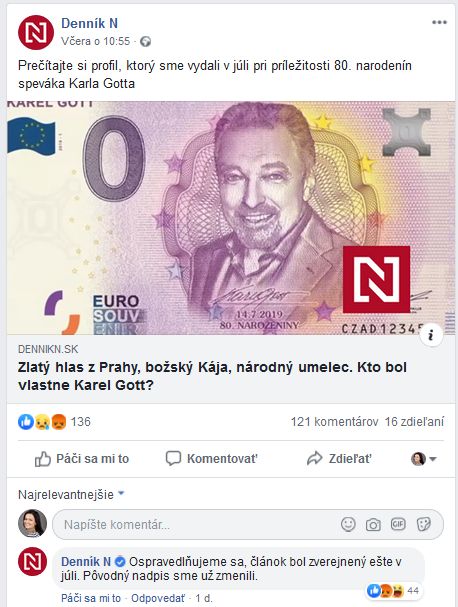Open the three-dot post options menu
Image resolution: width=458 pixels, height=607 pixels.
[x=439, y=22]
